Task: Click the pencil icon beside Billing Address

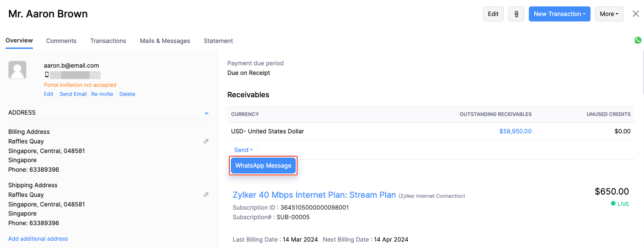Action: (206, 142)
